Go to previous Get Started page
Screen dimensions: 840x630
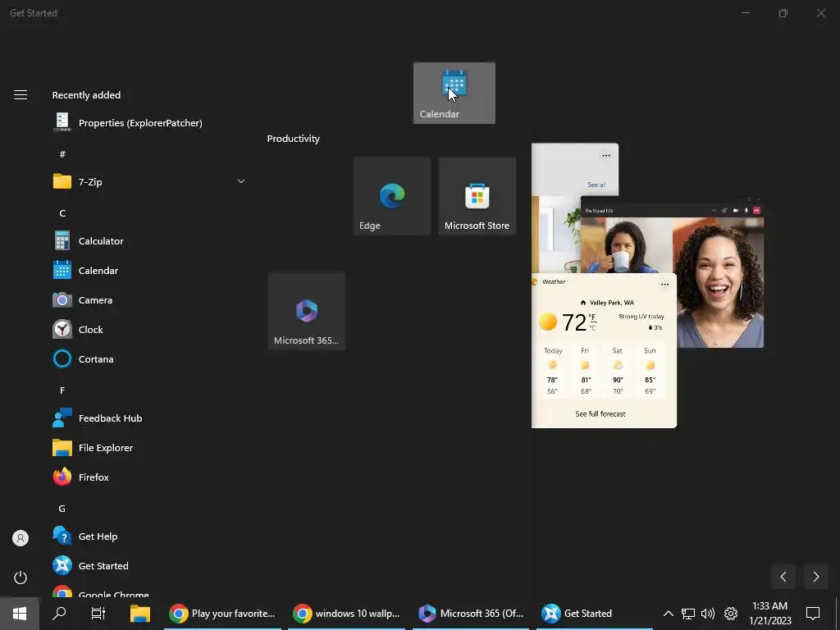tap(783, 577)
